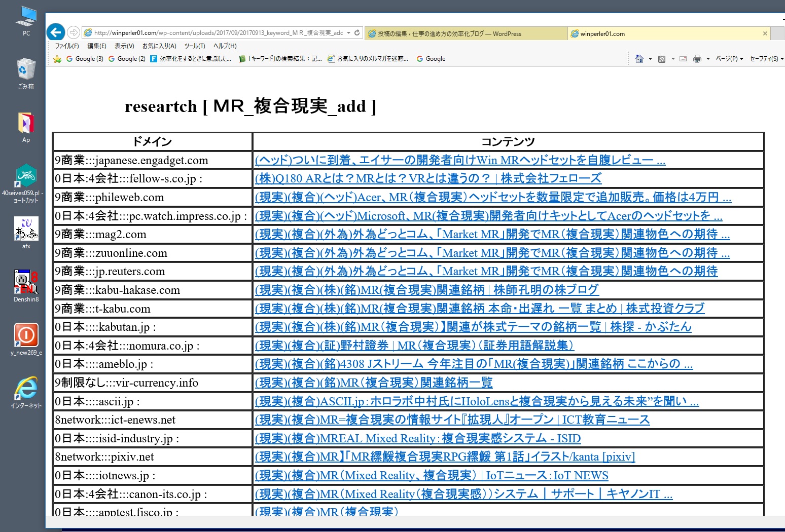
Task: Open 「キーワード」の検索結果 favorite
Action: coord(280,59)
